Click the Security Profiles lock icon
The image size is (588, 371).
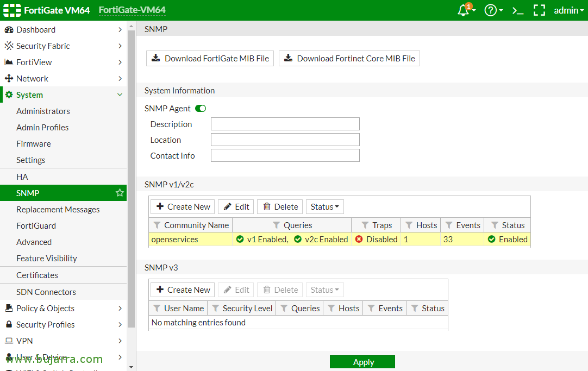click(9, 324)
